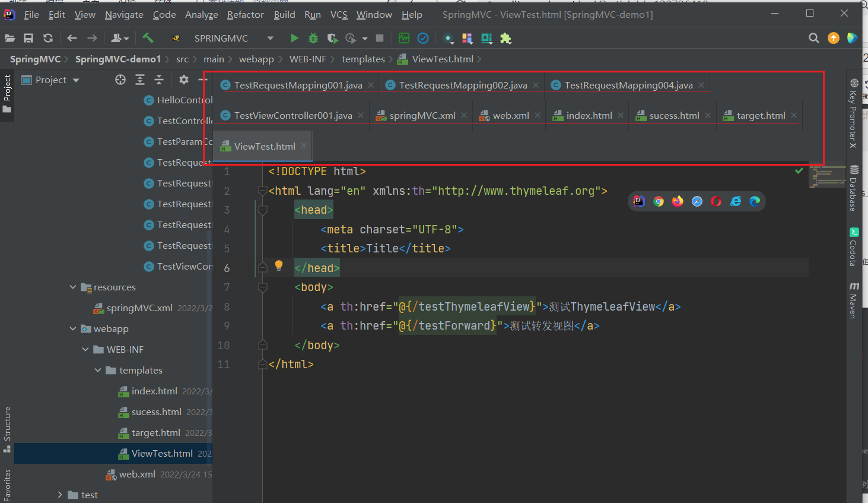Image resolution: width=868 pixels, height=503 pixels.
Task: Switch to TestRequestMapping001.java tab
Action: pyautogui.click(x=298, y=85)
